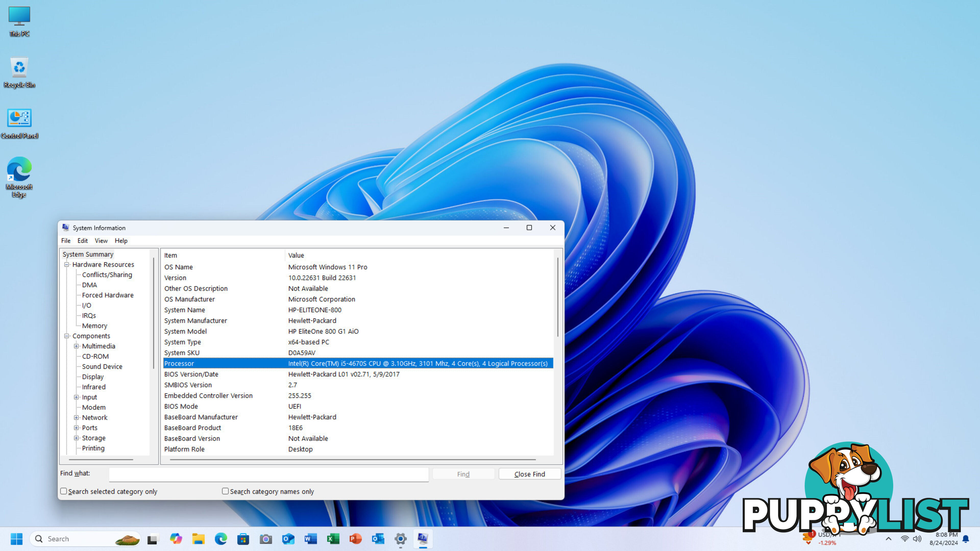Open the USD currency widget in taskbar
This screenshot has height=551, width=980.
(x=822, y=539)
